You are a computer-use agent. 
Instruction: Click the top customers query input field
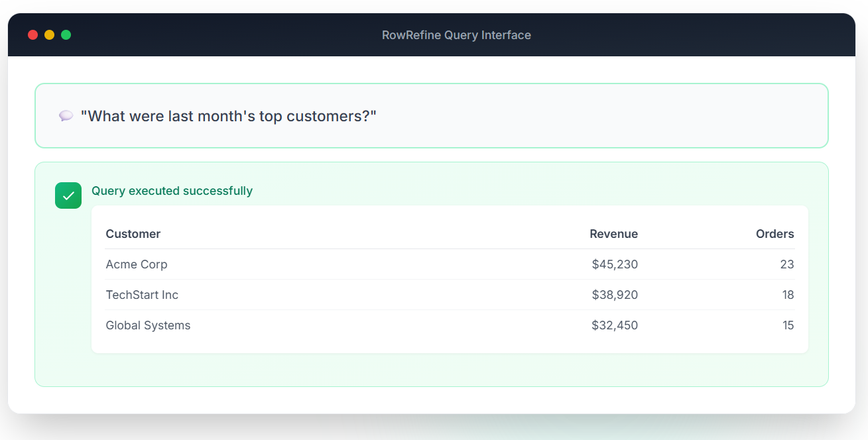[431, 116]
